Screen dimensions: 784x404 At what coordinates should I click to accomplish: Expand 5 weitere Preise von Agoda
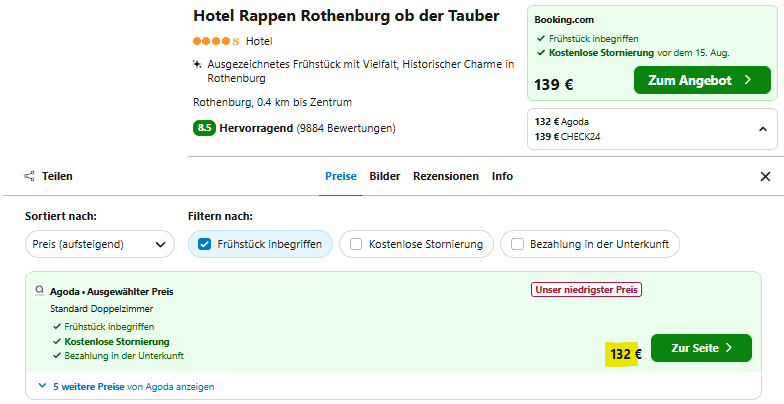pyautogui.click(x=134, y=386)
